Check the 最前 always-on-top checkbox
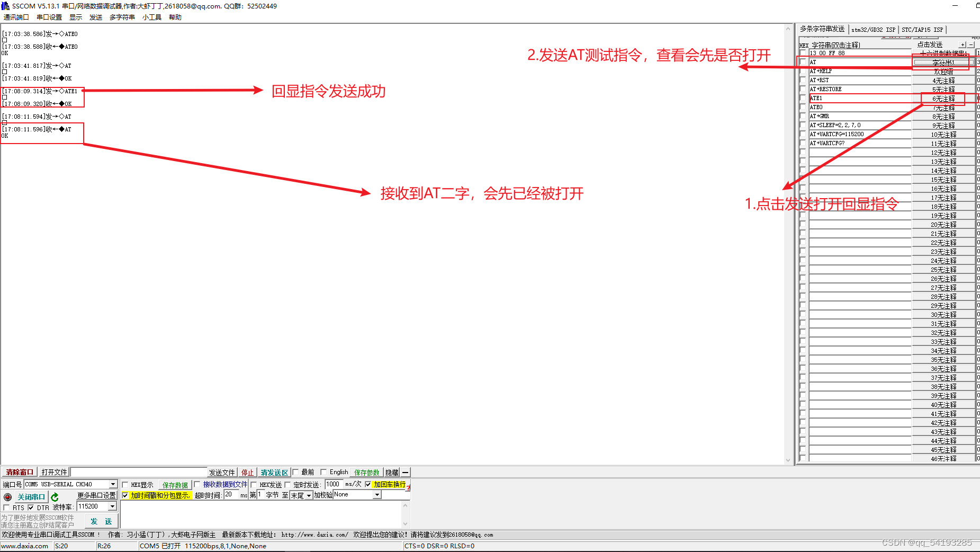Viewport: 980px width, 552px height. click(x=295, y=472)
